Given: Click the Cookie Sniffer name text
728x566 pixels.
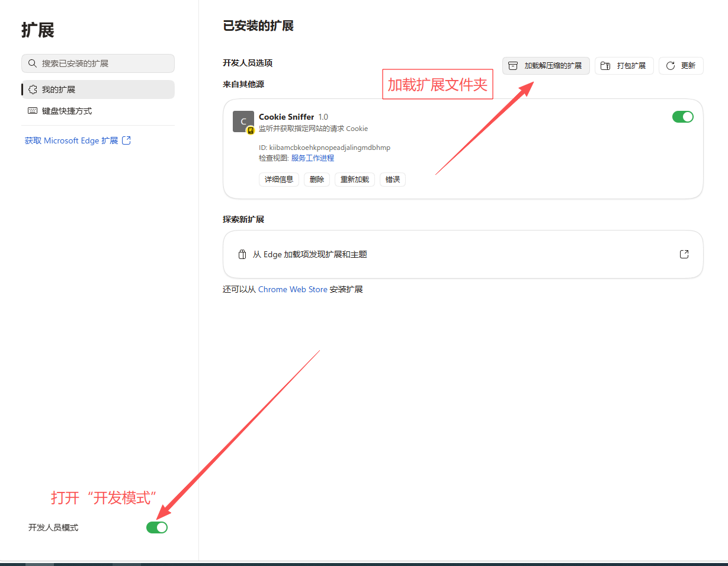Looking at the screenshot, I should (287, 117).
